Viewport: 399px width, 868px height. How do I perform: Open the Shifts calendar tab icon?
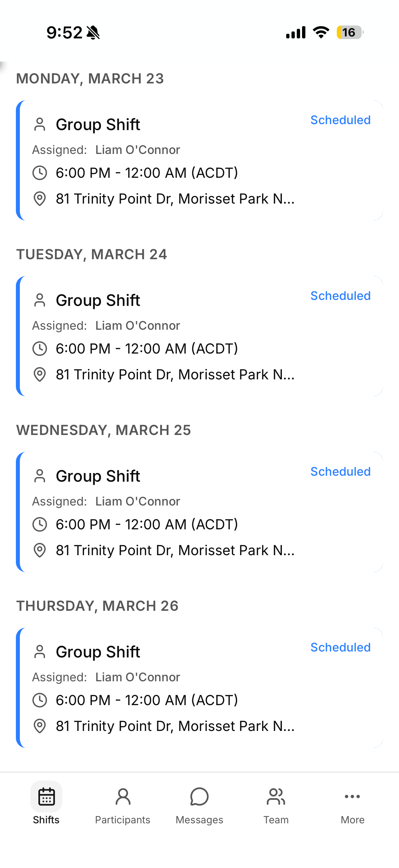coord(46,796)
